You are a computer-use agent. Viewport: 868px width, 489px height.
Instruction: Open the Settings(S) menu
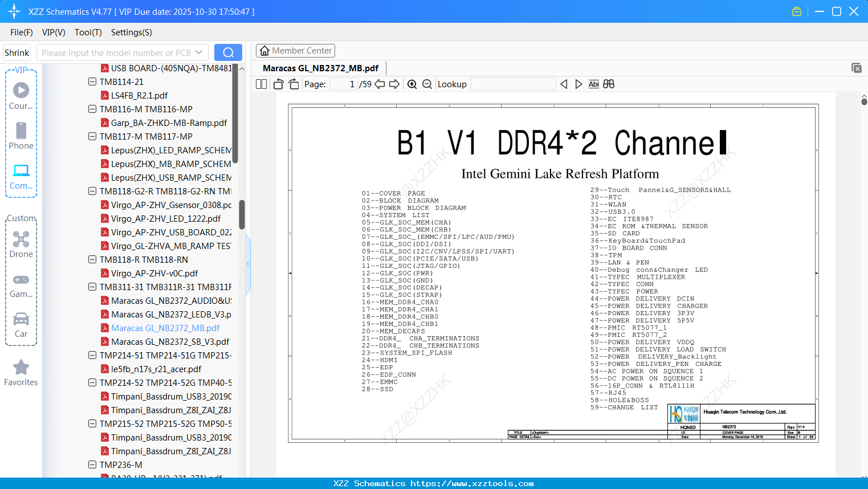click(x=132, y=32)
